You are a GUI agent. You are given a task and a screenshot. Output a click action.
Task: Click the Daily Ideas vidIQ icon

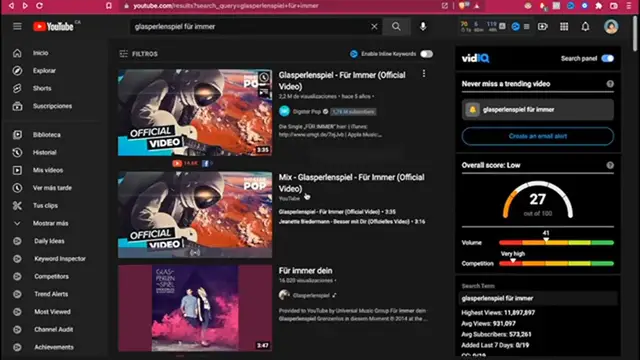[x=17, y=241]
